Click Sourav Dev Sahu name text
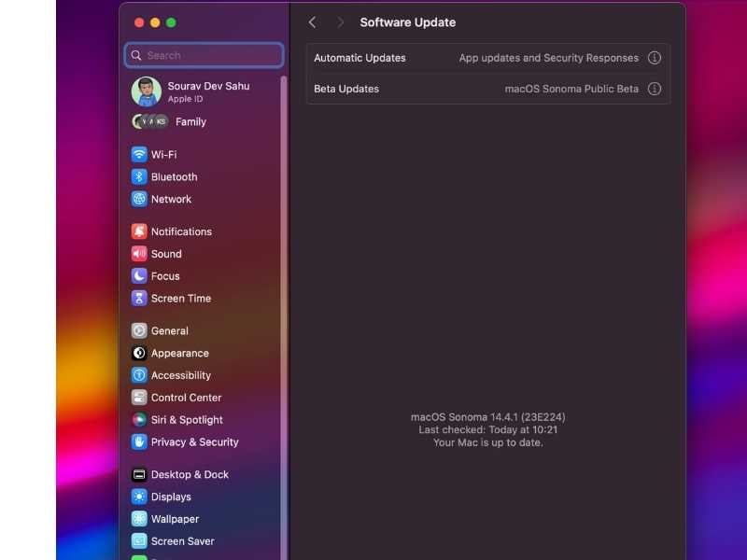Viewport: 747px width, 560px height. click(208, 86)
